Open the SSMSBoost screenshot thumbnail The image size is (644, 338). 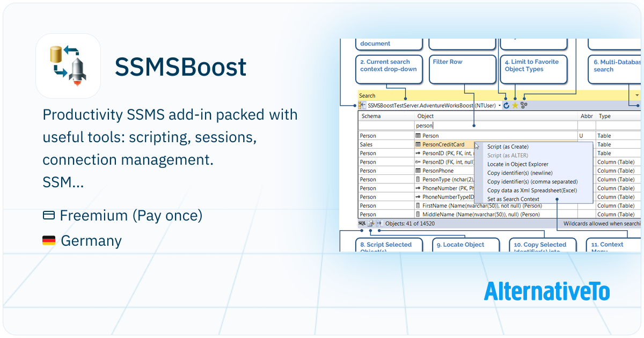click(491, 145)
